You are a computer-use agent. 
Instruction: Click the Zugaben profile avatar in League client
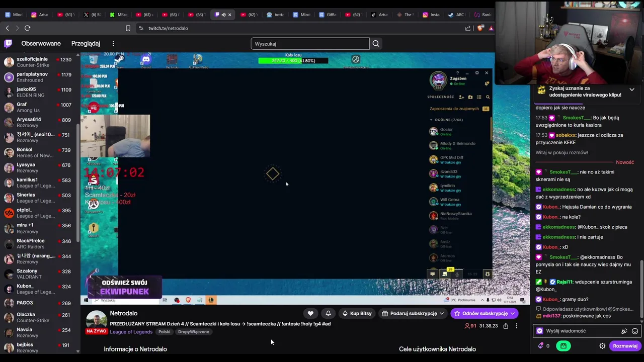click(x=438, y=79)
